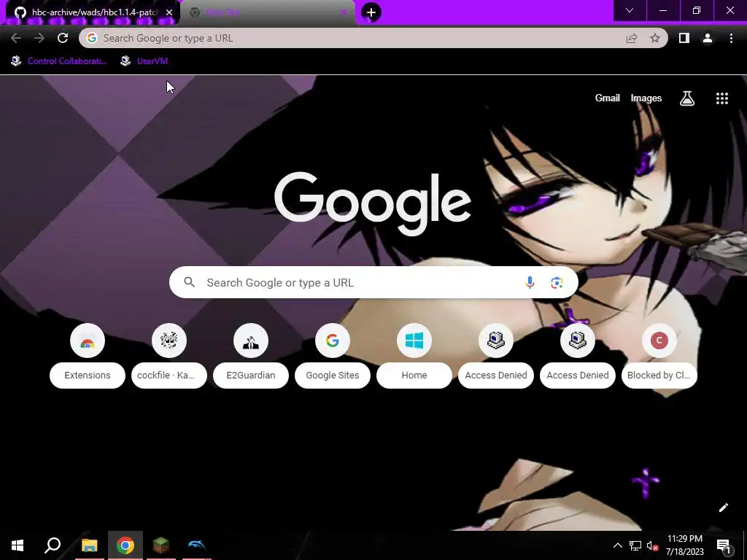
Task: Open the Minecraft block taskbar icon
Action: click(x=161, y=545)
